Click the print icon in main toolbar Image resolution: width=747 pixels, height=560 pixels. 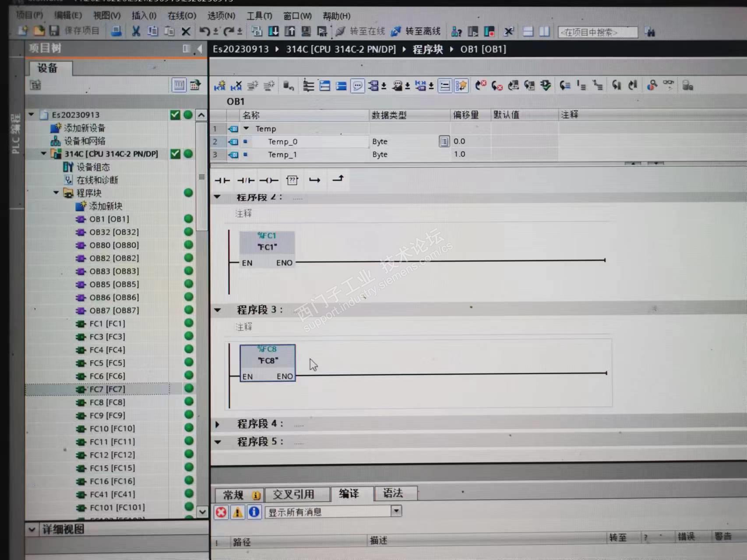[x=116, y=31]
